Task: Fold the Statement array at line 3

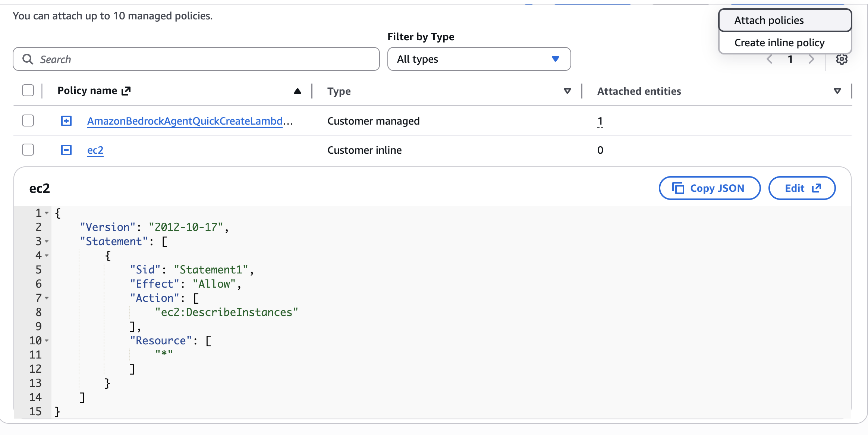Action: [x=47, y=241]
